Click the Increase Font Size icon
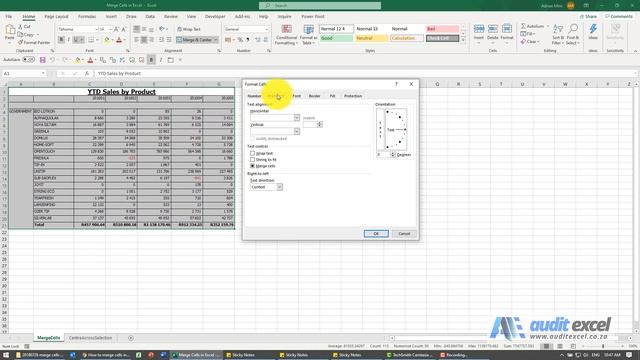The height and width of the screenshot is (360, 640). tap(116, 29)
